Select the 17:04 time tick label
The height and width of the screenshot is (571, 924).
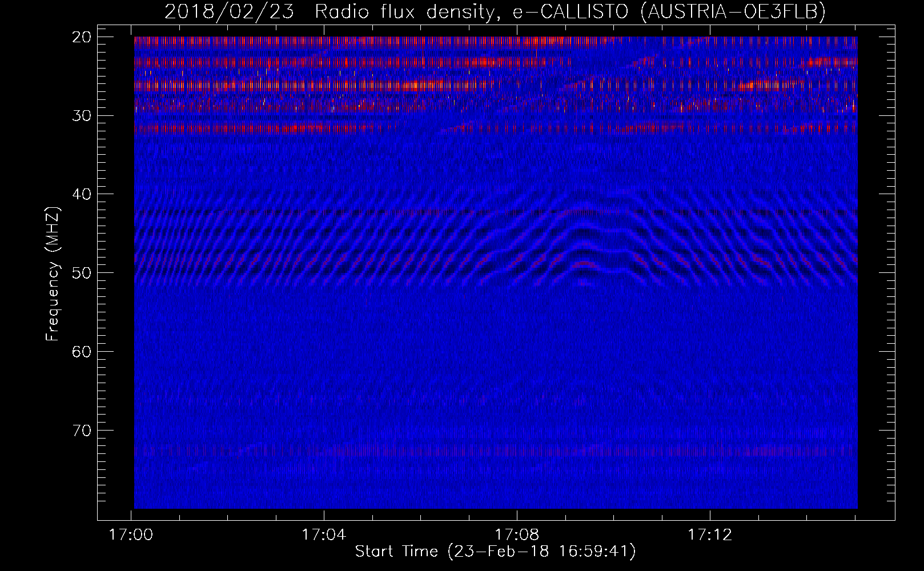pyautogui.click(x=324, y=535)
